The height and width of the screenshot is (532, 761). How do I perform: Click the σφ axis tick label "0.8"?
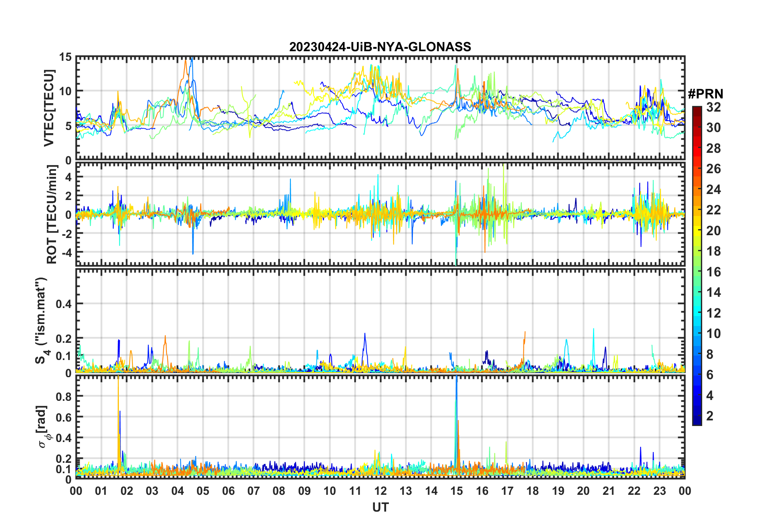point(64,396)
